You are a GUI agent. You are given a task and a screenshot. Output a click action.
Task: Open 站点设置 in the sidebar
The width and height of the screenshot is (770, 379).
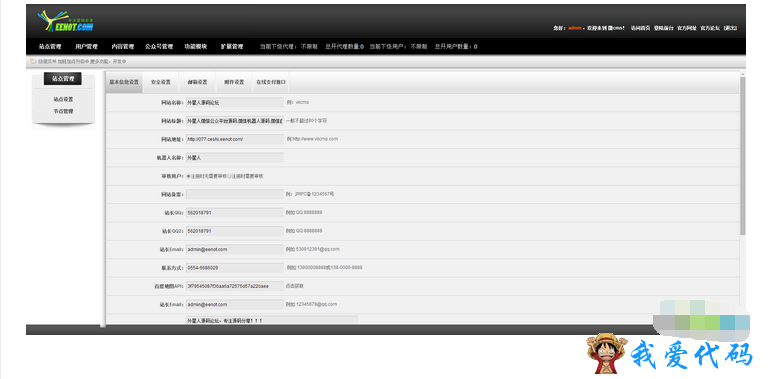pos(63,99)
